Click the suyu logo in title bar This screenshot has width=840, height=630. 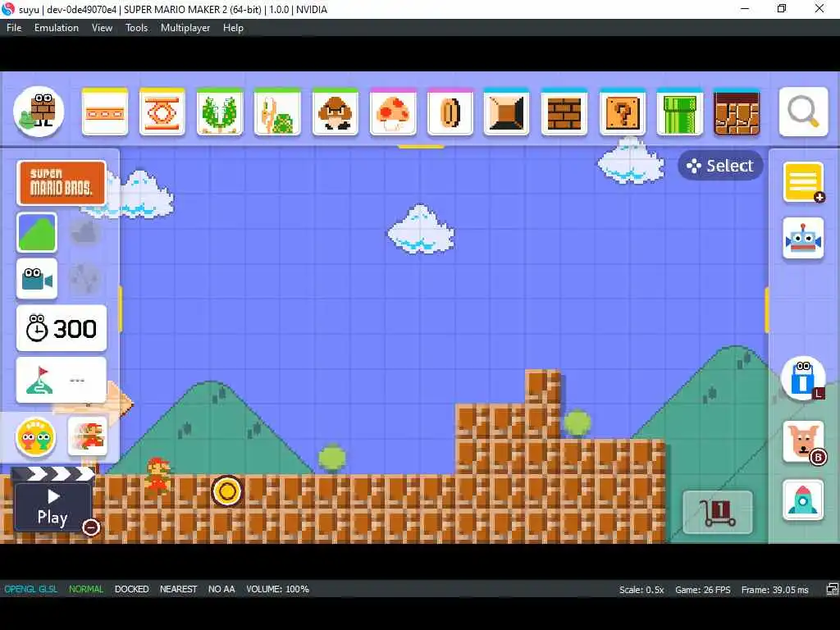(8, 9)
